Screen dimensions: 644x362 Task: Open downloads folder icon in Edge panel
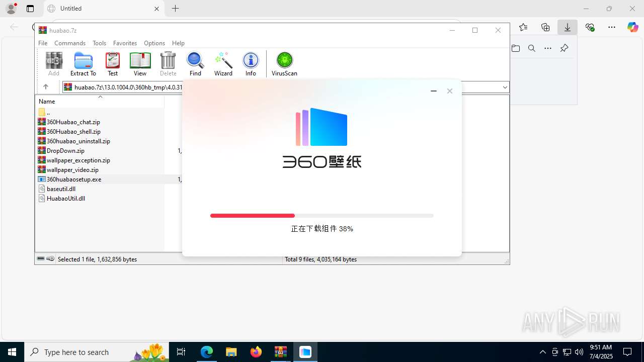[516, 48]
